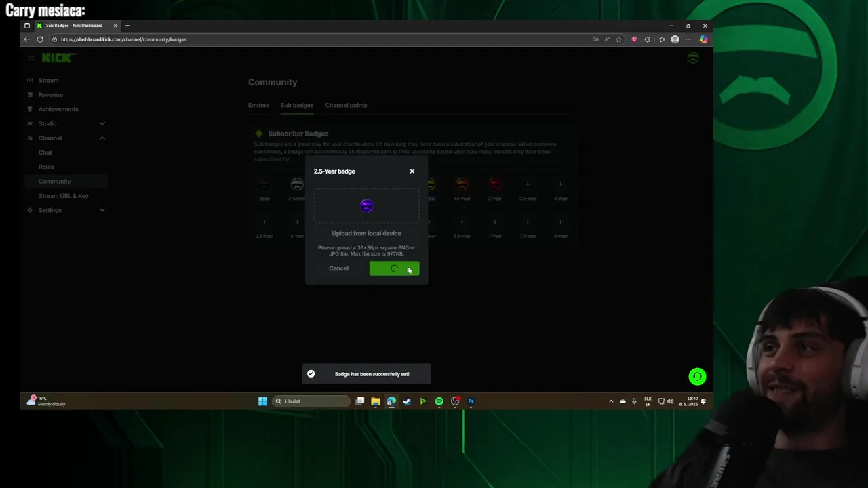Open the Roles channel page

coord(46,167)
